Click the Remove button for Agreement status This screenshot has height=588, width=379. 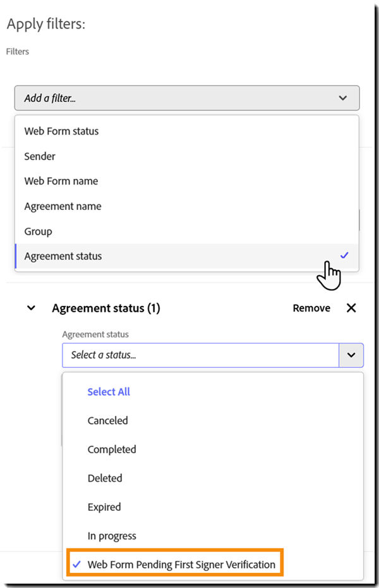pos(311,309)
